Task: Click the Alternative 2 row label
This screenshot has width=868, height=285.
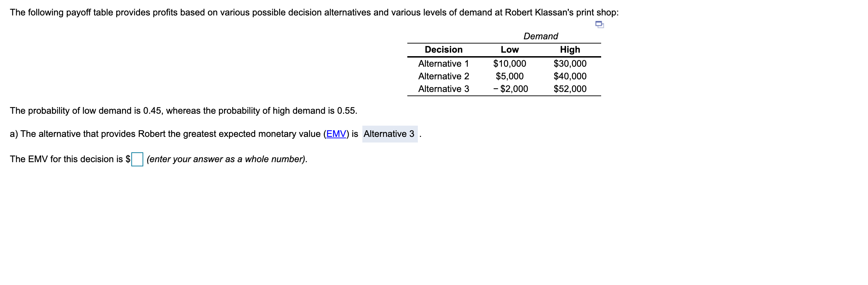Action: click(443, 76)
